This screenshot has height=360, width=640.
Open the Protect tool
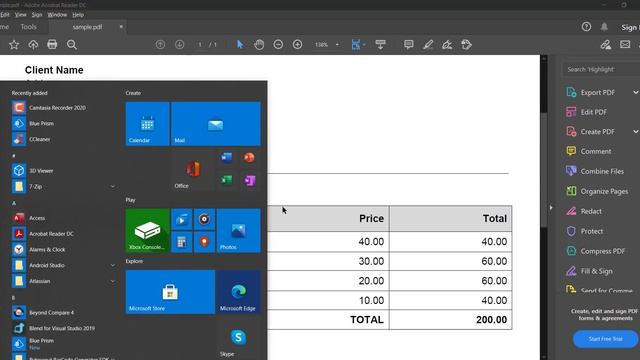(x=585, y=231)
